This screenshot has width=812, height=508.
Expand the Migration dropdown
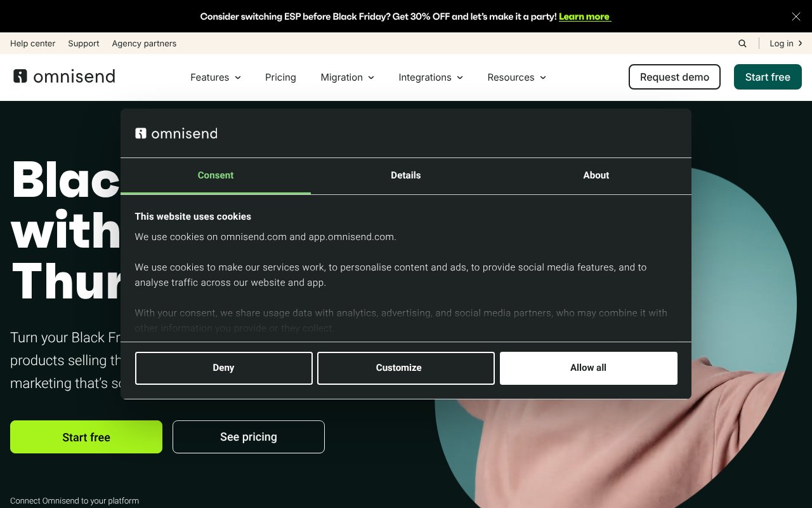[347, 77]
